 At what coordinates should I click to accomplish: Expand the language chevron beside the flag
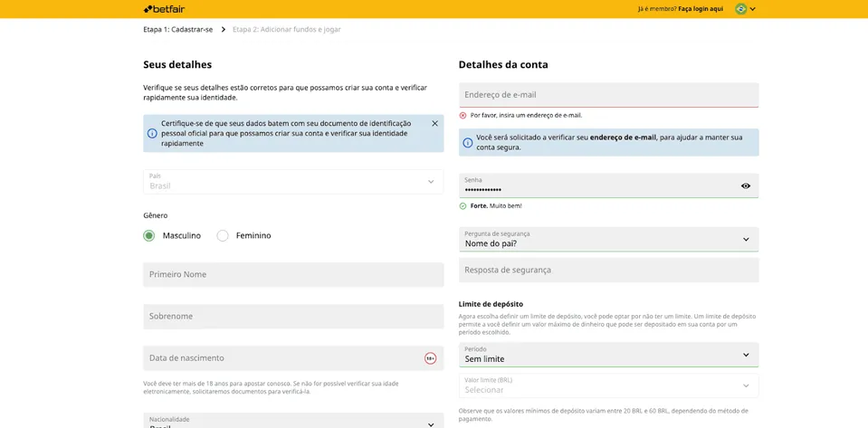(753, 9)
